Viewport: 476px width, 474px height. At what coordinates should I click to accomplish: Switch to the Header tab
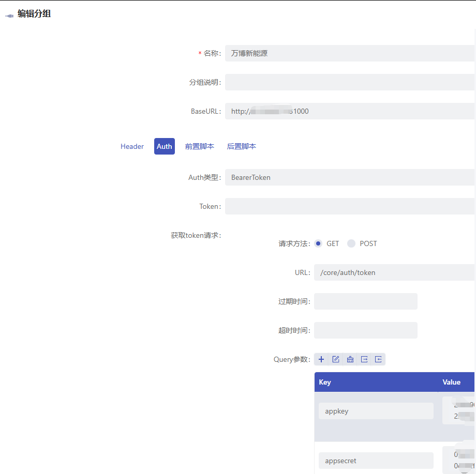point(132,146)
